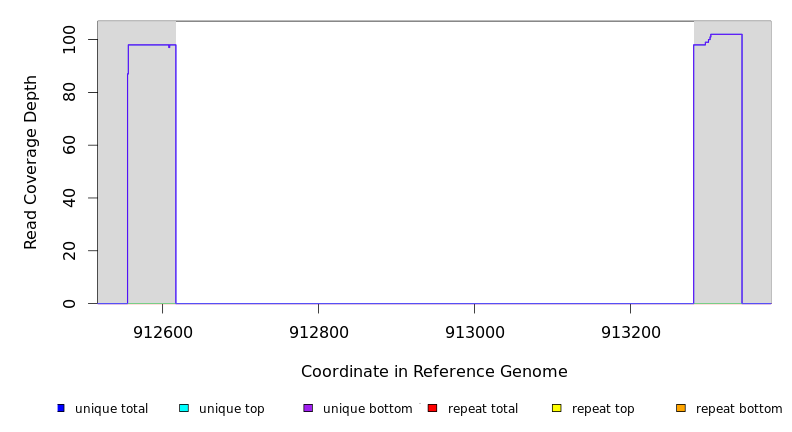This screenshot has width=792, height=432.
Task: Click the cyan unique top legend swatch
Action: point(184,408)
